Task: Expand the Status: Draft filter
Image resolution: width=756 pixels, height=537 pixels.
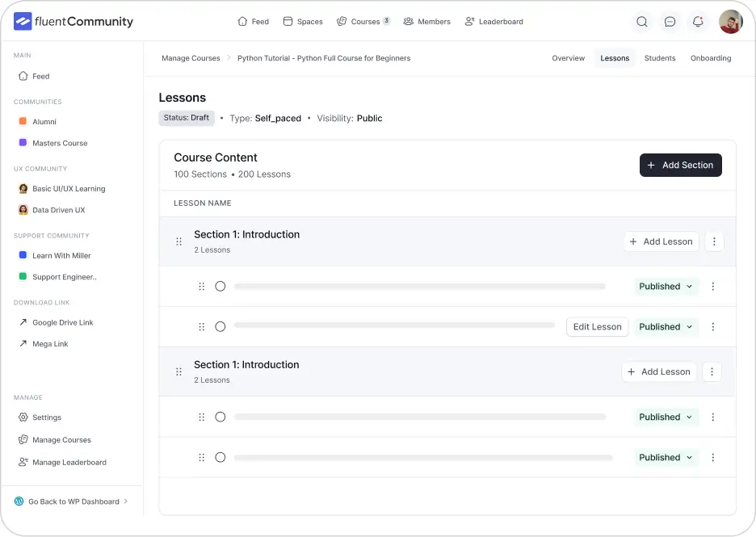Action: point(187,117)
